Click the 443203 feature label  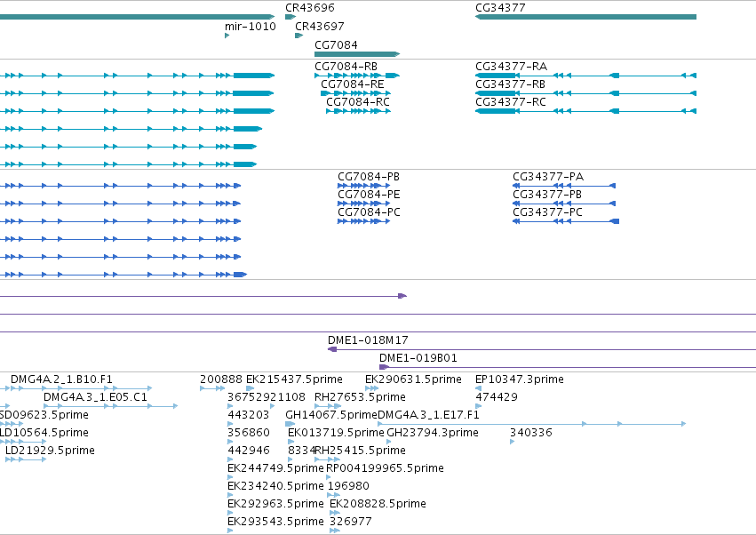pyautogui.click(x=249, y=415)
